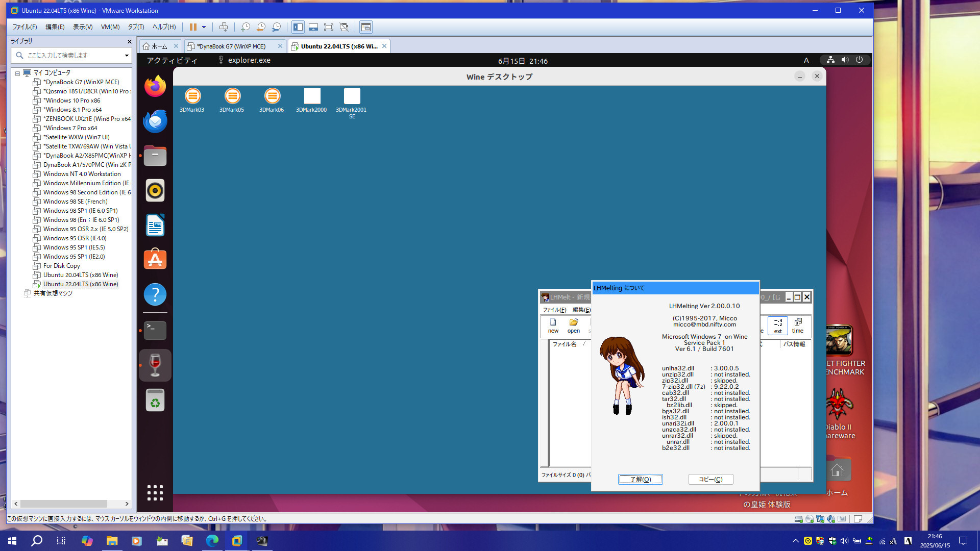The height and width of the screenshot is (551, 980).
Task: Click the take snapshot toolbar icon
Action: point(246,27)
